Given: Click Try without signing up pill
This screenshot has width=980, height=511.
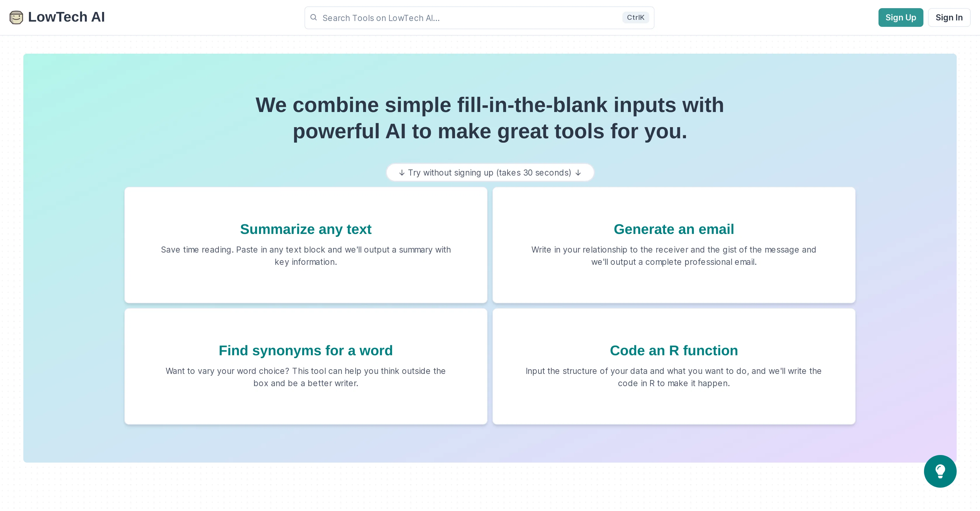Looking at the screenshot, I should coord(490,173).
